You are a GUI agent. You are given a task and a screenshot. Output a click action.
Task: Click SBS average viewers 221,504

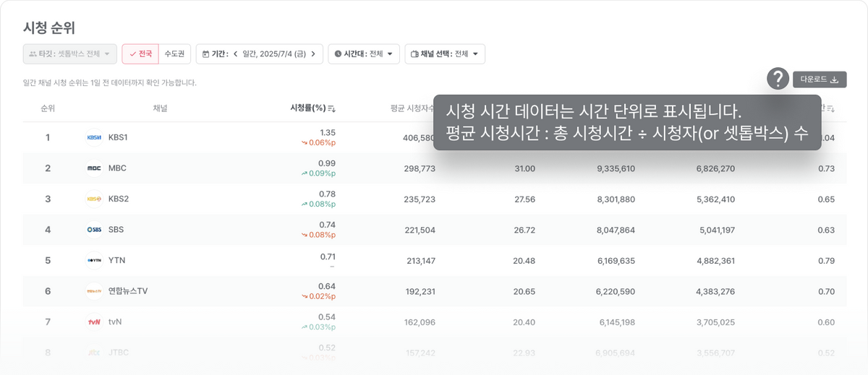click(x=420, y=230)
